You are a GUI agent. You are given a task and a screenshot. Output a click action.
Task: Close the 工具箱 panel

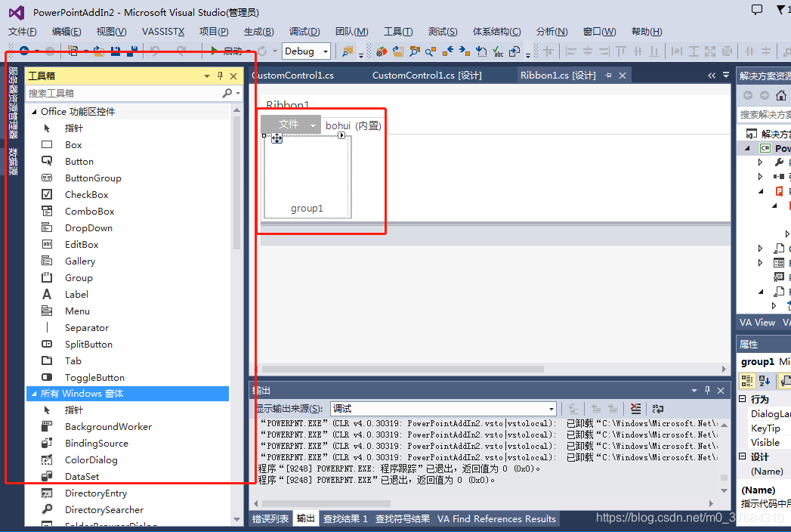(x=233, y=76)
